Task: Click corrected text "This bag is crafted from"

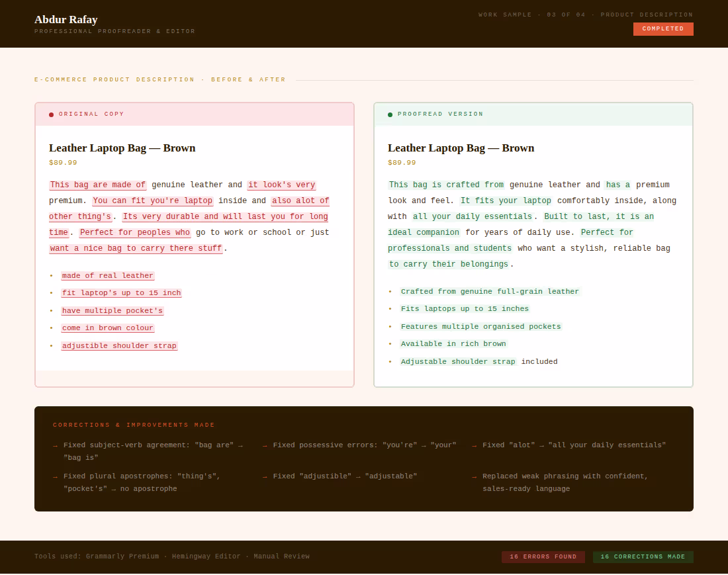Action: (x=446, y=185)
